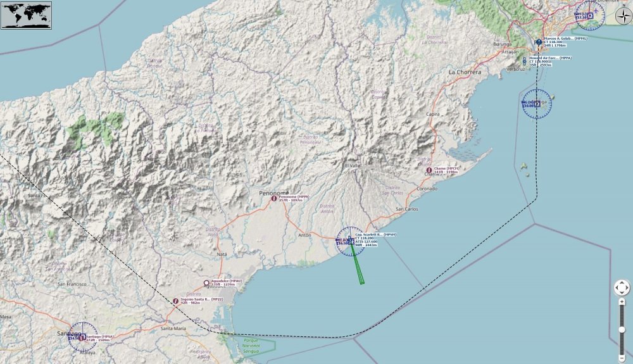Click the north compass rose icon
Viewport: 633px width, 364px height.
[x=624, y=16]
